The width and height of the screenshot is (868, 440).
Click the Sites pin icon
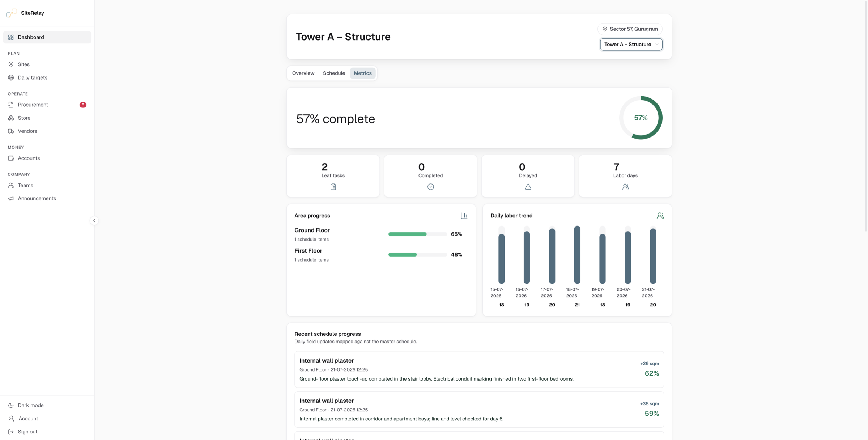pyautogui.click(x=11, y=64)
